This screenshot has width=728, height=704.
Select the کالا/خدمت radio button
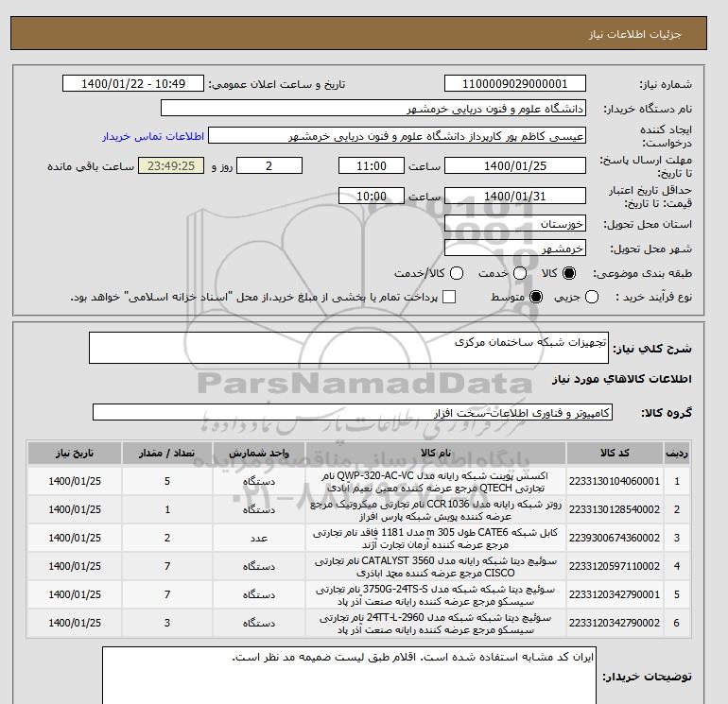[457, 273]
